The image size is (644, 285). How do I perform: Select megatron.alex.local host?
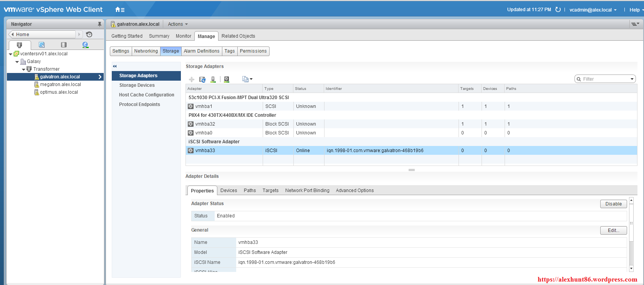[60, 85]
